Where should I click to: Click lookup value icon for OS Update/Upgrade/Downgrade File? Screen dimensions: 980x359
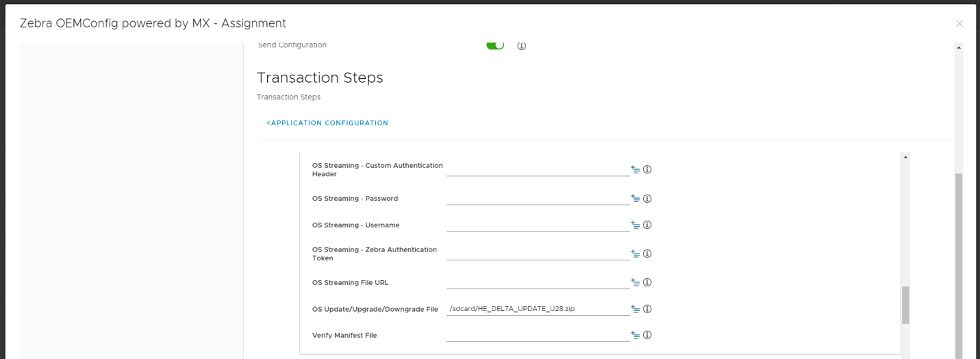[x=635, y=309]
